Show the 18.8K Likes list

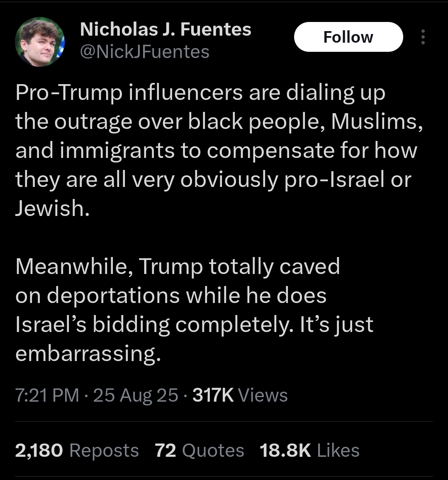tap(309, 451)
